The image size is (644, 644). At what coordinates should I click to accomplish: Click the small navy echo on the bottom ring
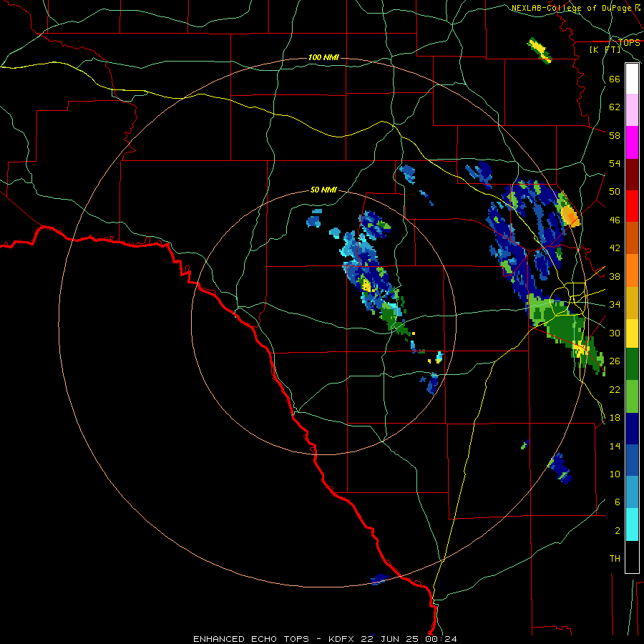click(x=379, y=579)
